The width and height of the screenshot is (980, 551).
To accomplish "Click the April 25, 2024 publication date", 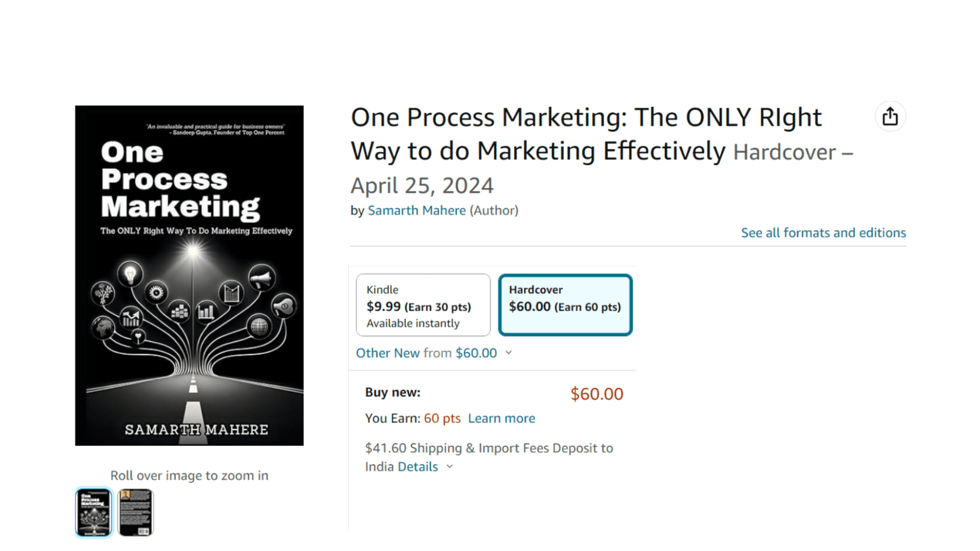I will pyautogui.click(x=422, y=186).
